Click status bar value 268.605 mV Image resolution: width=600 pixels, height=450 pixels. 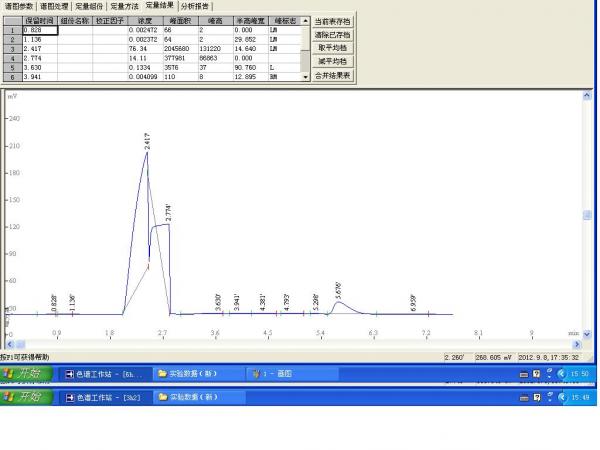coord(493,357)
